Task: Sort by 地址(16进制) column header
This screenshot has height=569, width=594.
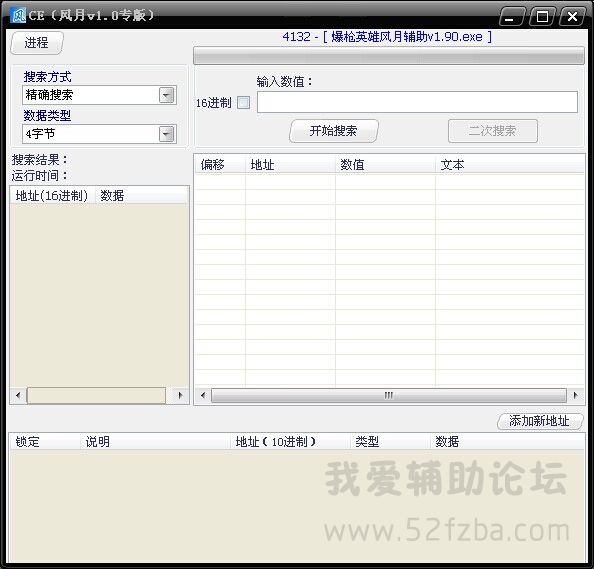Action: [52, 195]
